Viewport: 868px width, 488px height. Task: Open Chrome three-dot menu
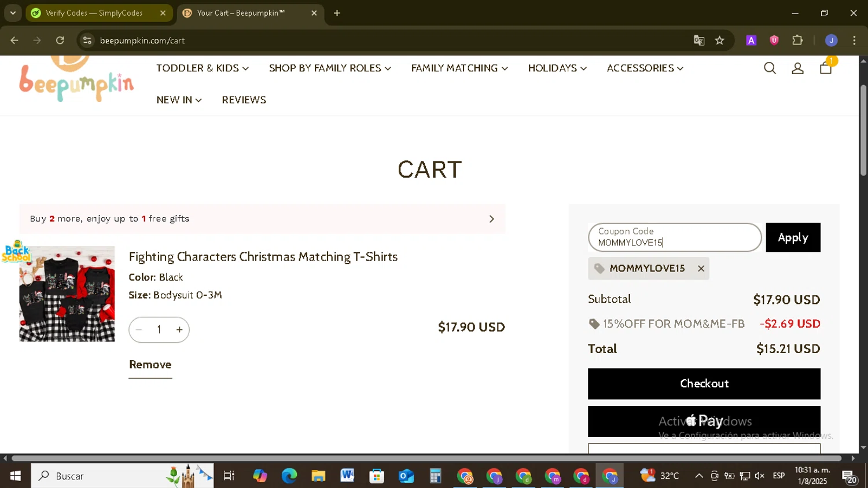pyautogui.click(x=854, y=41)
